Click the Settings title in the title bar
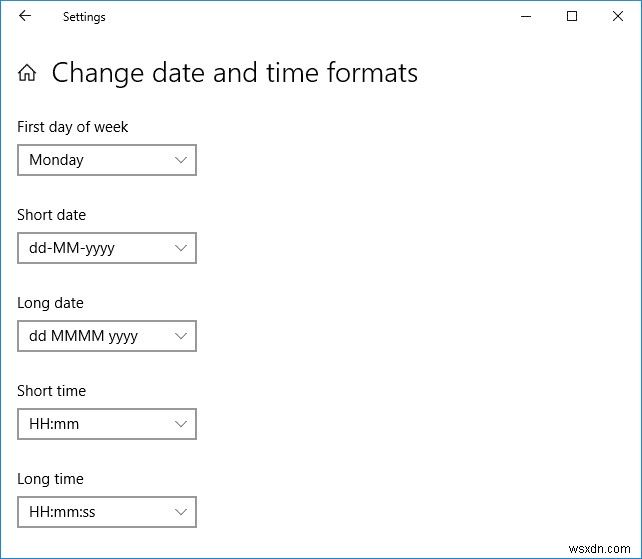 [x=84, y=17]
